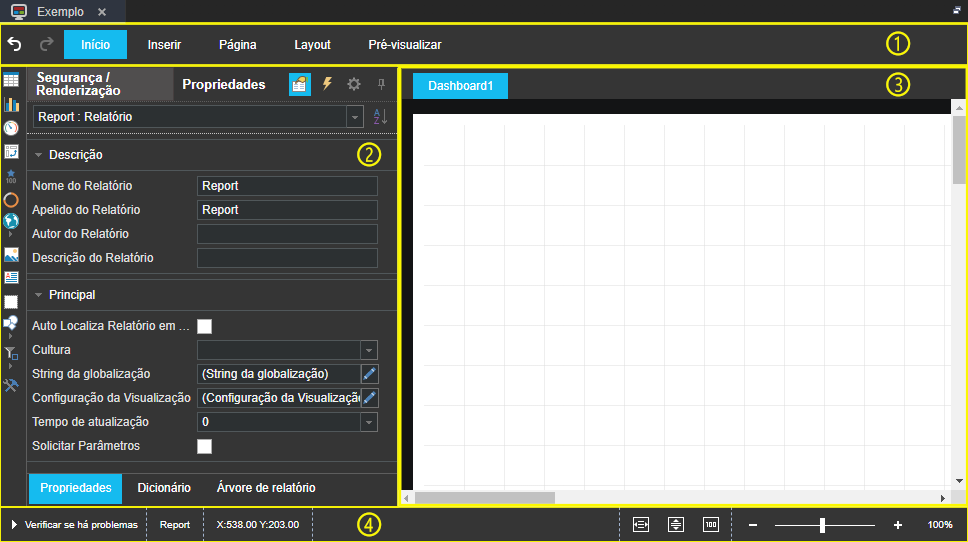Set zoom to 100% icon
Image resolution: width=968 pixels, height=542 pixels.
[711, 525]
